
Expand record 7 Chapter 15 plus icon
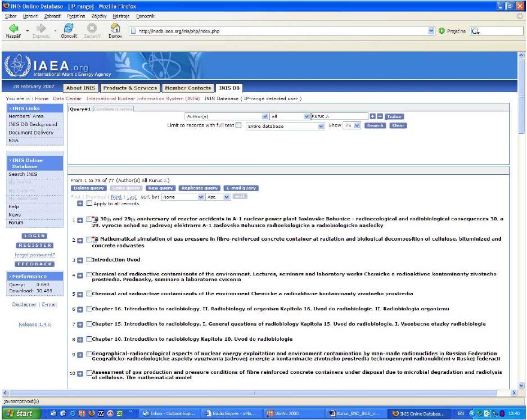coord(80,324)
